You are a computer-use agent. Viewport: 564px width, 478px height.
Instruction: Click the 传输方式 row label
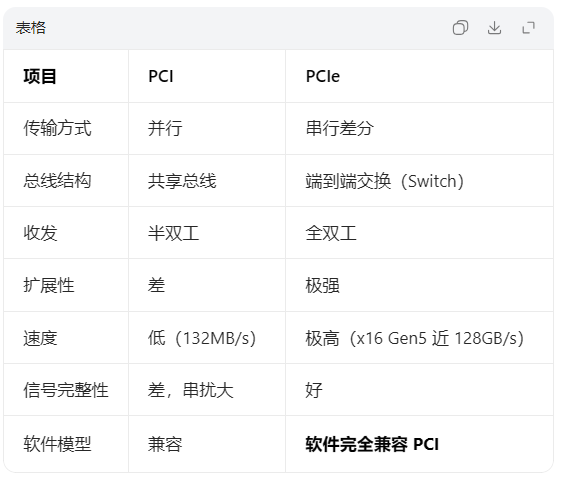click(57, 128)
